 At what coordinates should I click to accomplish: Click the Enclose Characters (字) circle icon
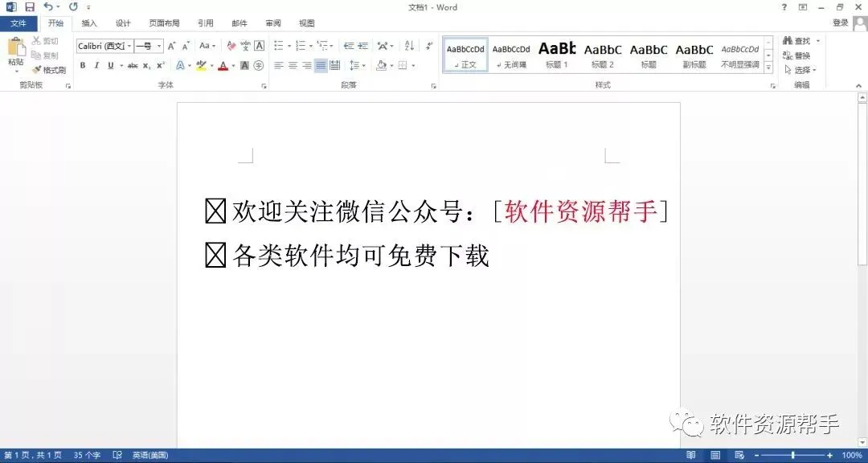point(259,66)
